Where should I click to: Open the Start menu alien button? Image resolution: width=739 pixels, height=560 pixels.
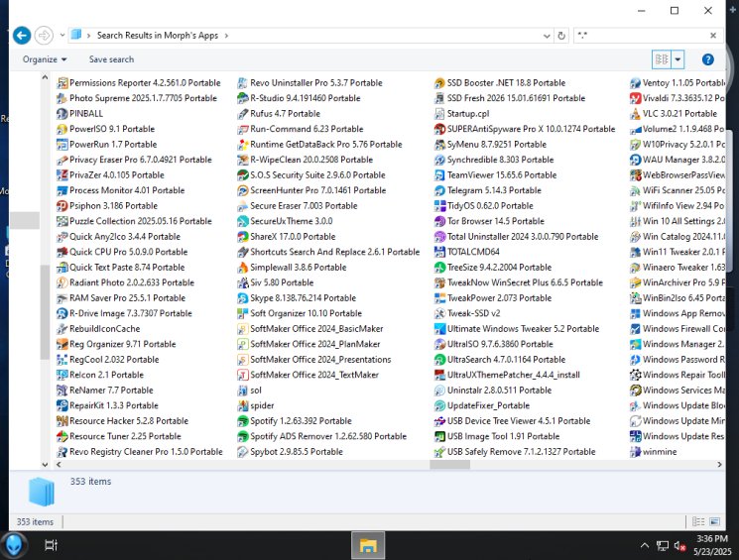[x=14, y=545]
